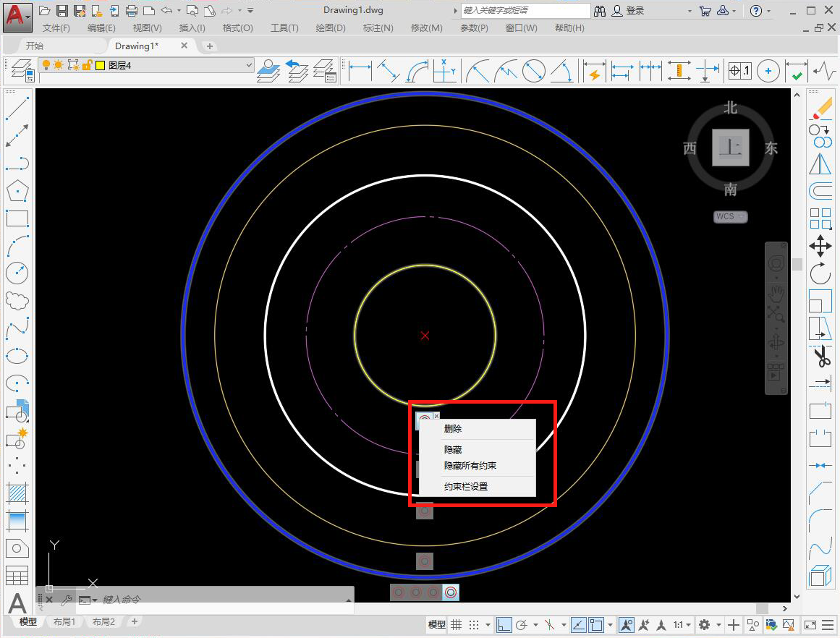Click the 模型 button in status bar

point(436,624)
